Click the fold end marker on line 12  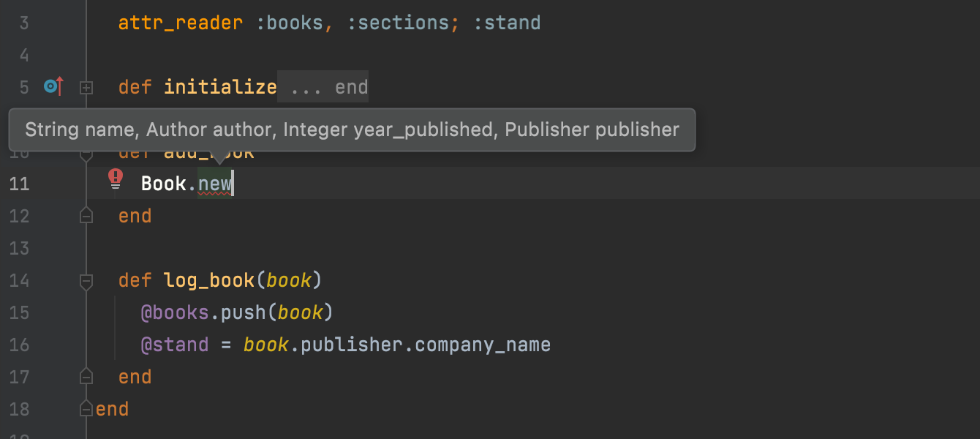point(86,216)
